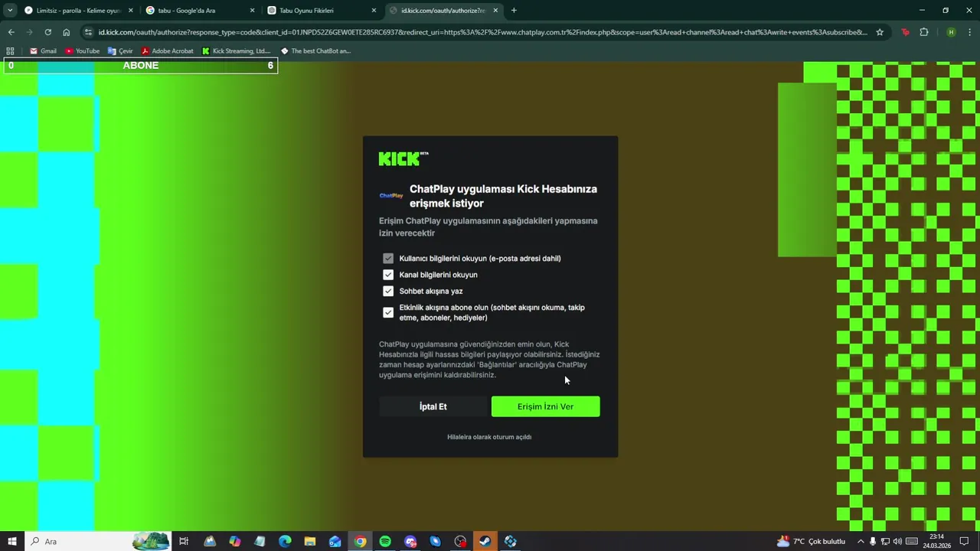Open Copilot icon on taskbar

tap(235, 542)
